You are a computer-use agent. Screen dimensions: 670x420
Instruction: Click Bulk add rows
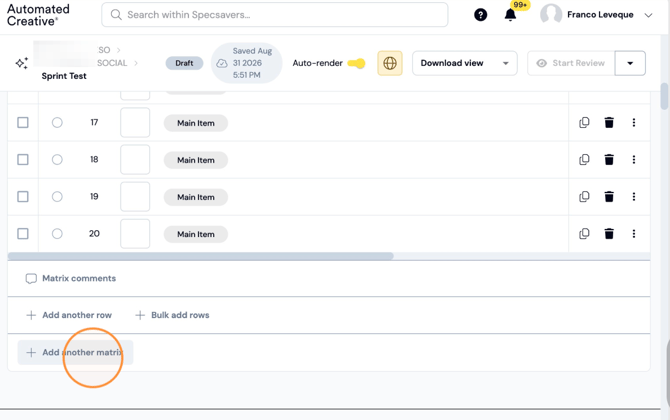click(x=172, y=315)
